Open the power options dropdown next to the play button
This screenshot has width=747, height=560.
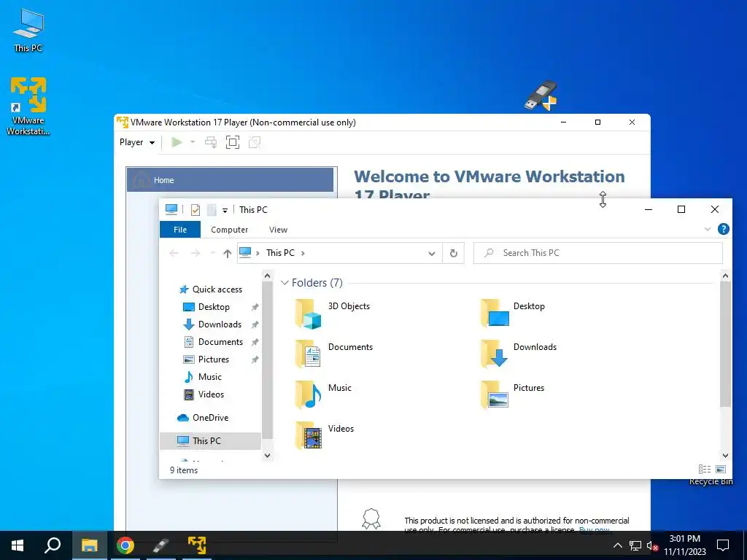tap(193, 142)
